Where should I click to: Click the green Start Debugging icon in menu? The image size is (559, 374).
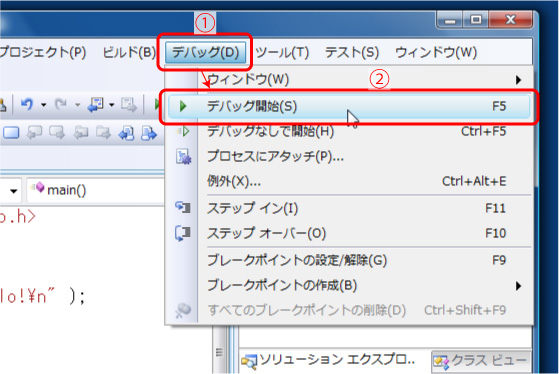click(183, 106)
